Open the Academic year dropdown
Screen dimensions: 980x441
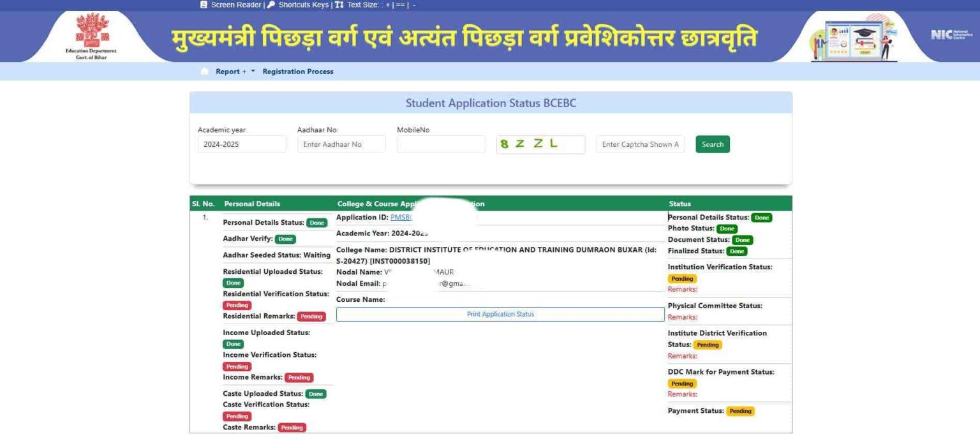tap(242, 144)
